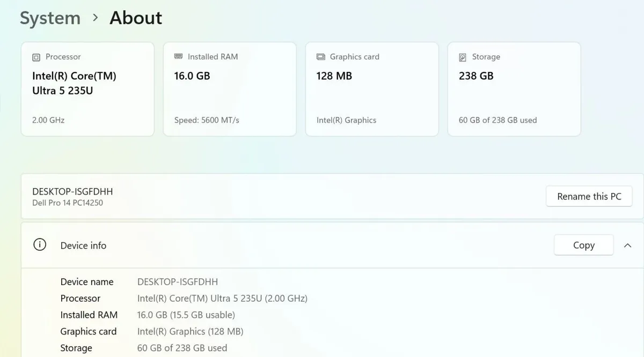
Task: Select the 'Installed RAM' row label in Device info
Action: (89, 315)
